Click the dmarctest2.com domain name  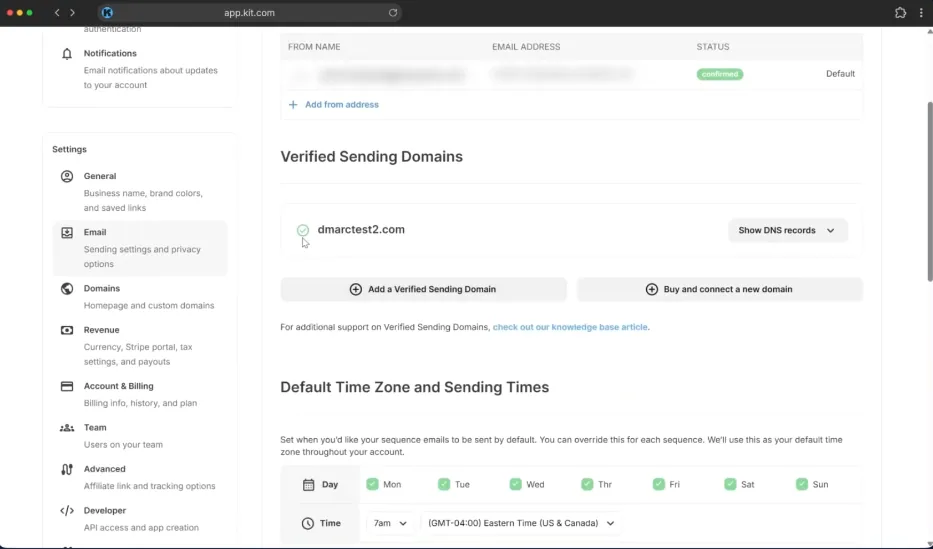(361, 230)
